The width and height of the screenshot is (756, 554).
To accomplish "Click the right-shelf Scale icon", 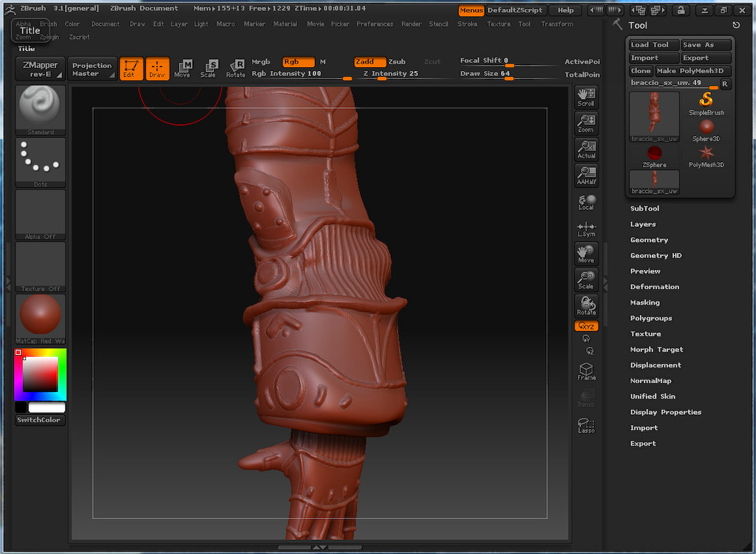I will 586,280.
